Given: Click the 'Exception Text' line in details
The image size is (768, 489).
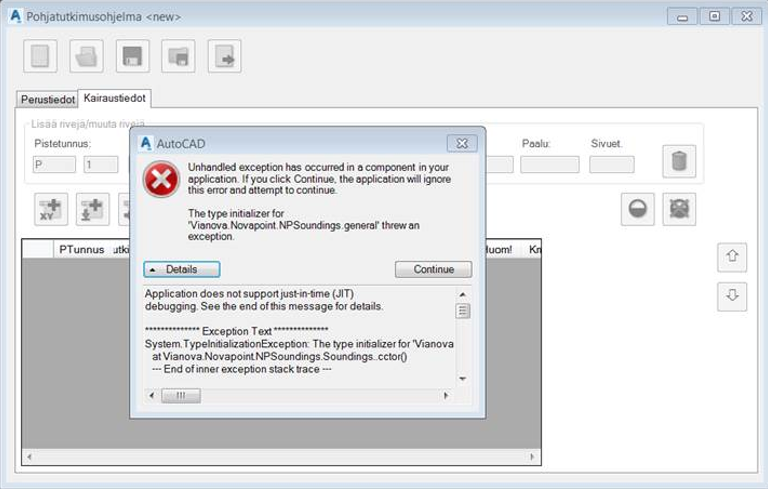Looking at the screenshot, I should 237,331.
